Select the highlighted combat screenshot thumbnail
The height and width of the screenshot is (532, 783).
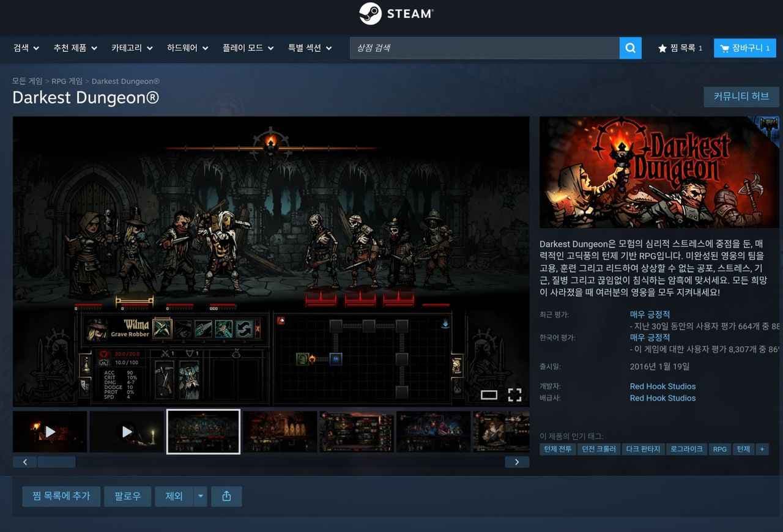203,432
